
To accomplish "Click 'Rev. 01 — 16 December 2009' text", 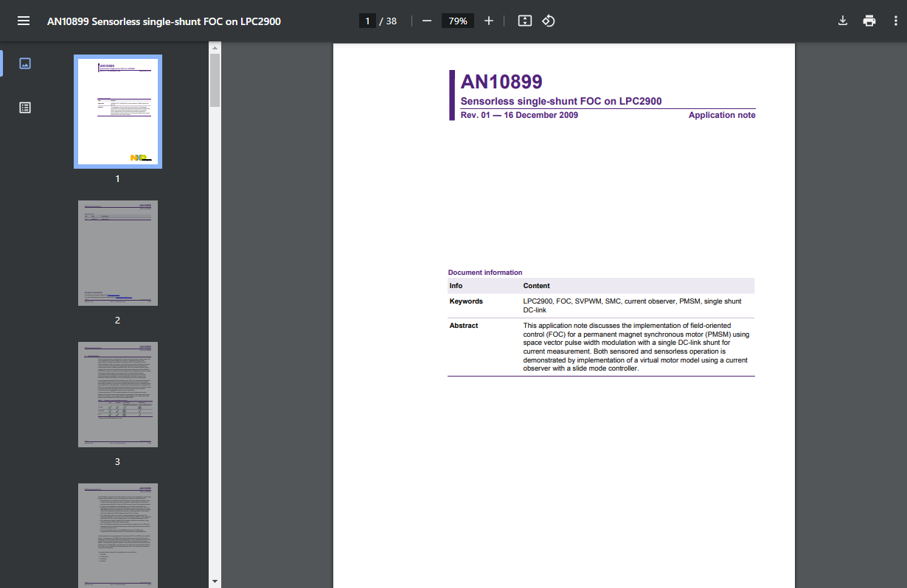I will tap(519, 115).
